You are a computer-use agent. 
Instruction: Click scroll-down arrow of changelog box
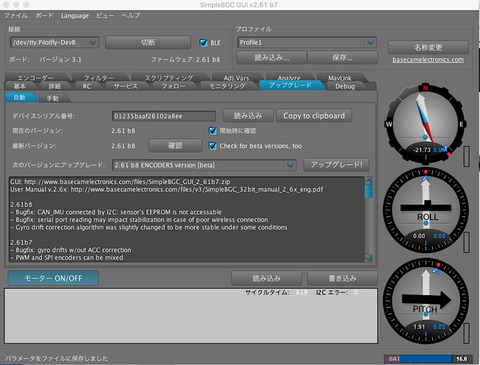[x=369, y=258]
